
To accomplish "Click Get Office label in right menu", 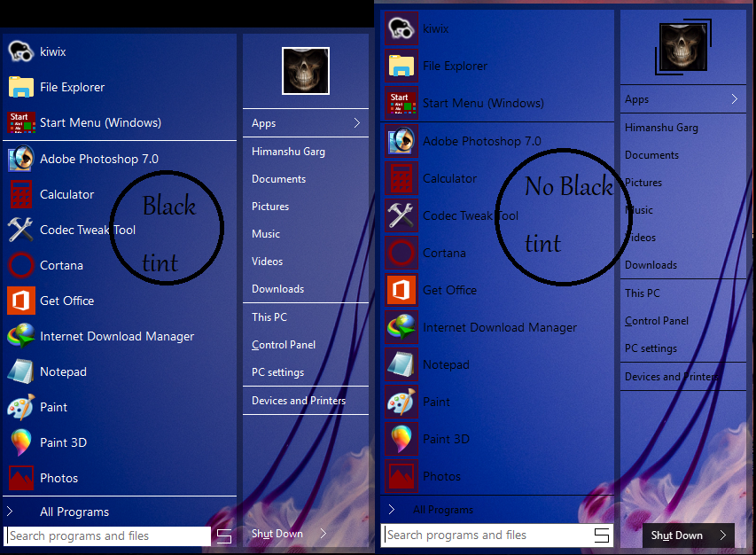I will tap(450, 290).
